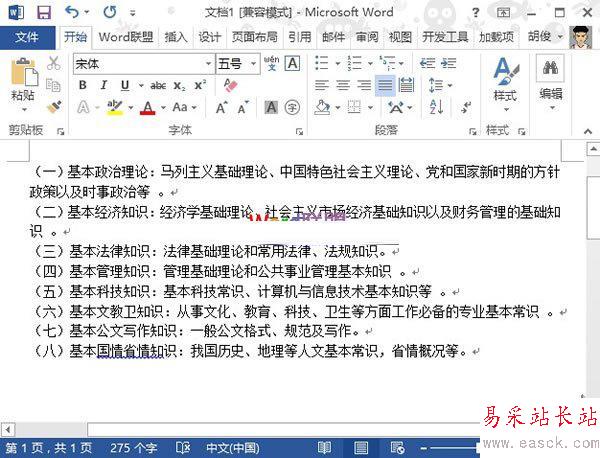The image size is (600, 458).
Task: Undo the last action
Action: click(x=72, y=12)
